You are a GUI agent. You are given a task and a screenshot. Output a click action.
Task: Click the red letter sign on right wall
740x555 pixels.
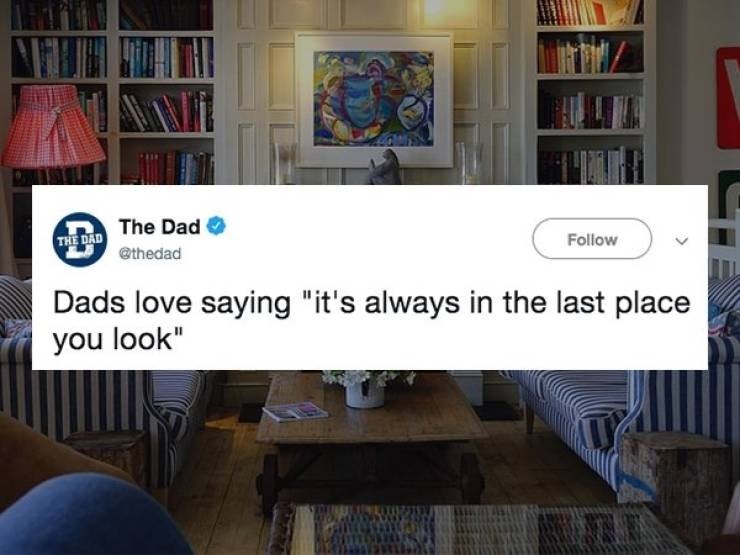728,98
